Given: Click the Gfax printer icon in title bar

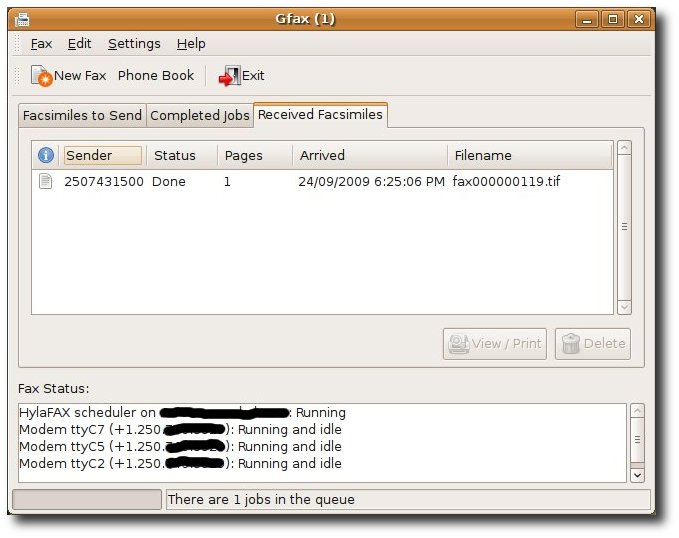Looking at the screenshot, I should point(22,19).
